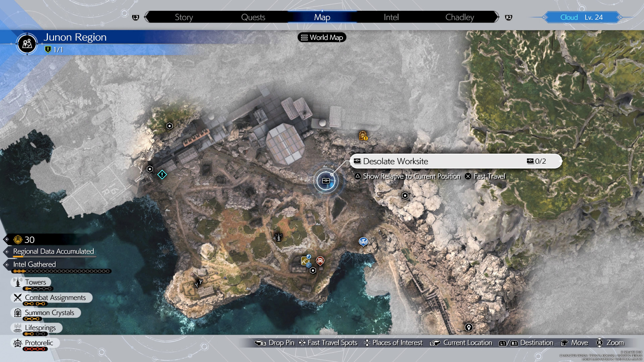This screenshot has height=362, width=644.
Task: Open the blue Shinra crest map marker
Action: coord(363,241)
